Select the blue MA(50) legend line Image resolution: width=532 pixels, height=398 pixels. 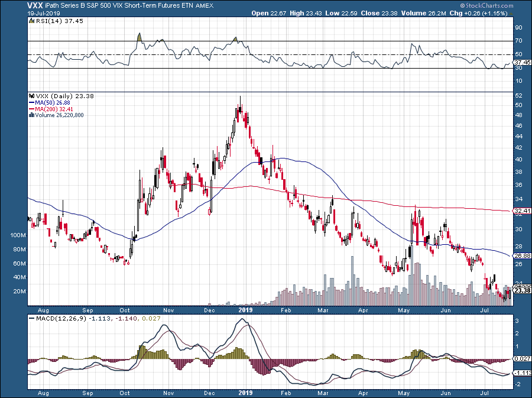pos(32,102)
